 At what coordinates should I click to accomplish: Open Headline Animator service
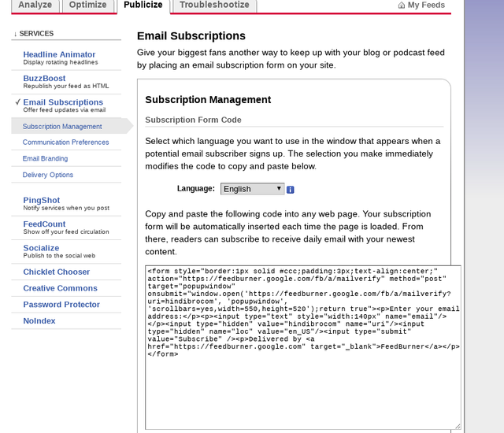point(59,54)
